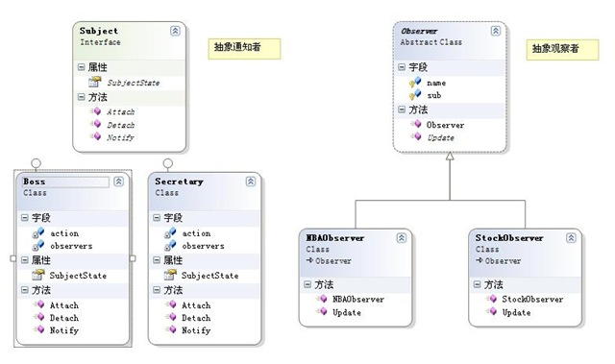Collapse the 方法 section in Subject
The height and width of the screenshot is (364, 615).
point(81,97)
